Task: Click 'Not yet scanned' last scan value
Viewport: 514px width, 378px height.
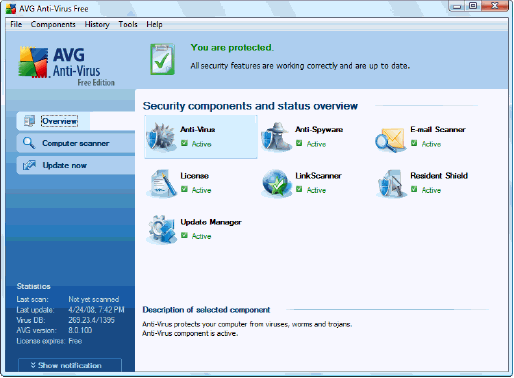Action: tap(94, 299)
